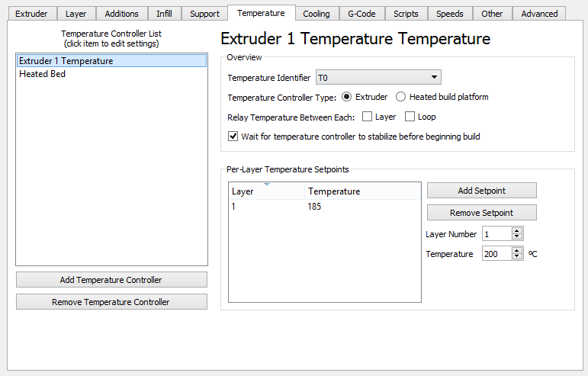Open the Other tab
The height and width of the screenshot is (376, 588).
pyautogui.click(x=493, y=14)
